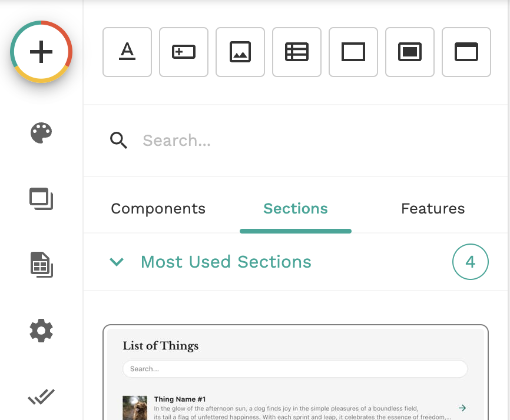Collapse the Most Used Sections group
510x420 pixels.
pos(117,262)
